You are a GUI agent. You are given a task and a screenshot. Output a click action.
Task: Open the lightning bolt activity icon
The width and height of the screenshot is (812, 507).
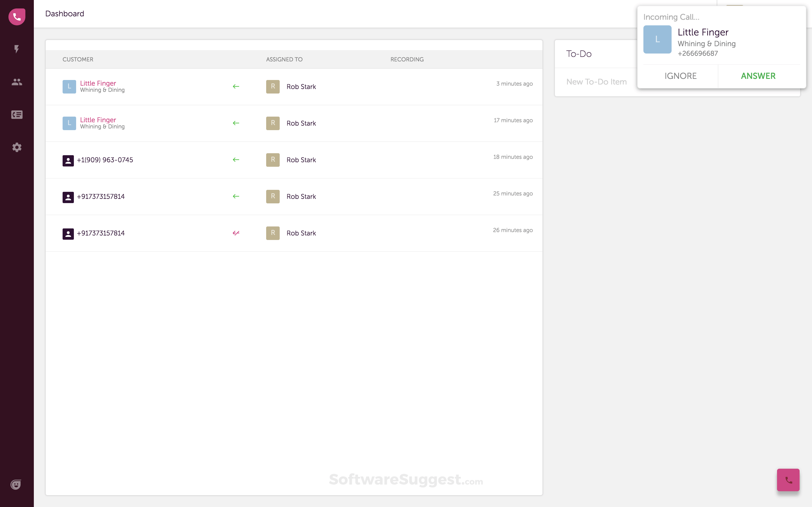(x=16, y=49)
